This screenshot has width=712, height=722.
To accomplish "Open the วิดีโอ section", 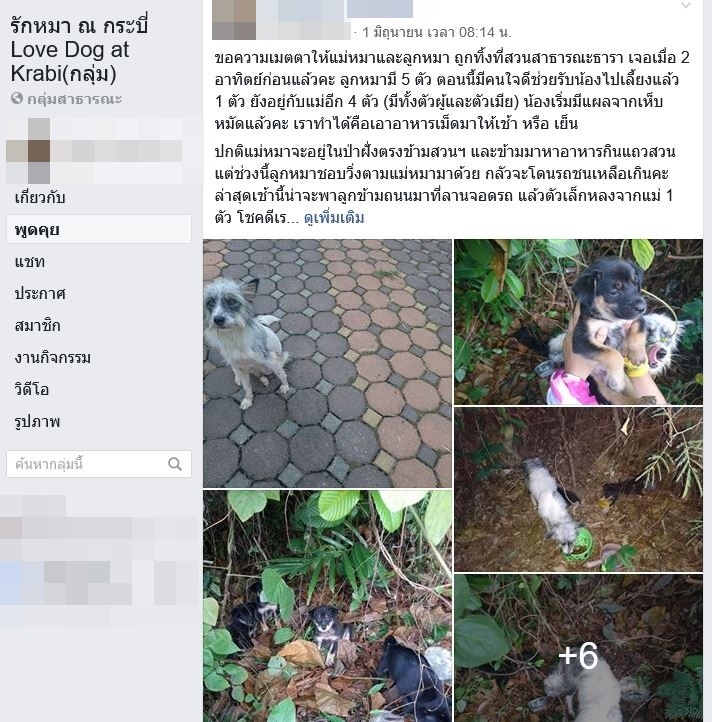I will click(32, 390).
